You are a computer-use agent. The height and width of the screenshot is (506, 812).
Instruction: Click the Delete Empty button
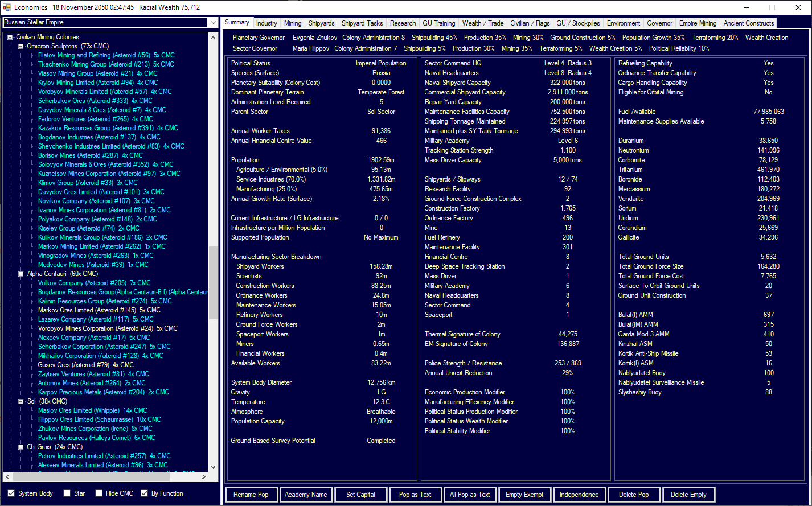(x=688, y=495)
